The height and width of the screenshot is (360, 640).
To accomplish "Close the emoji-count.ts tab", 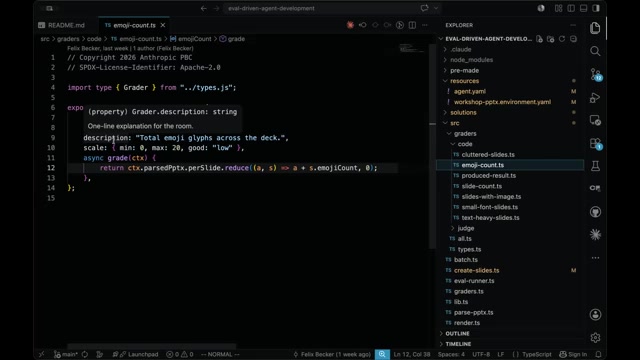I will 163,25.
